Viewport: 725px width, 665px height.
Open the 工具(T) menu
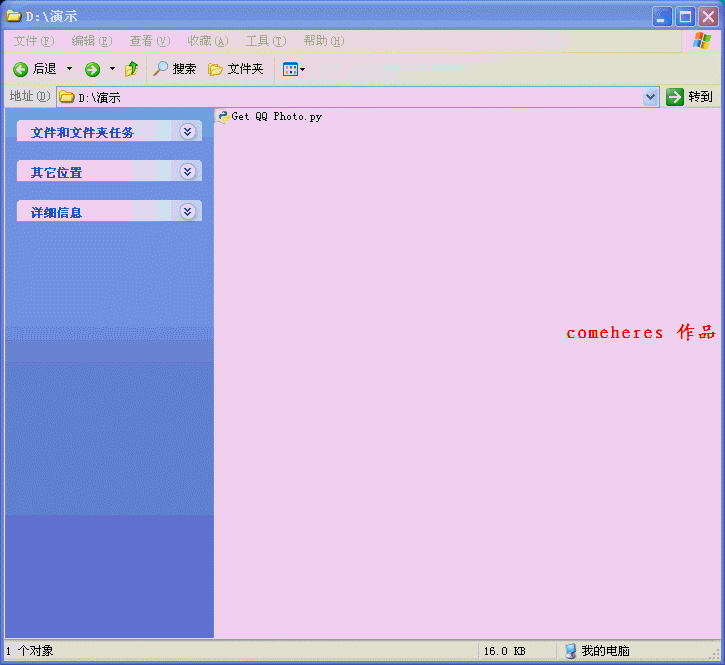tap(266, 41)
